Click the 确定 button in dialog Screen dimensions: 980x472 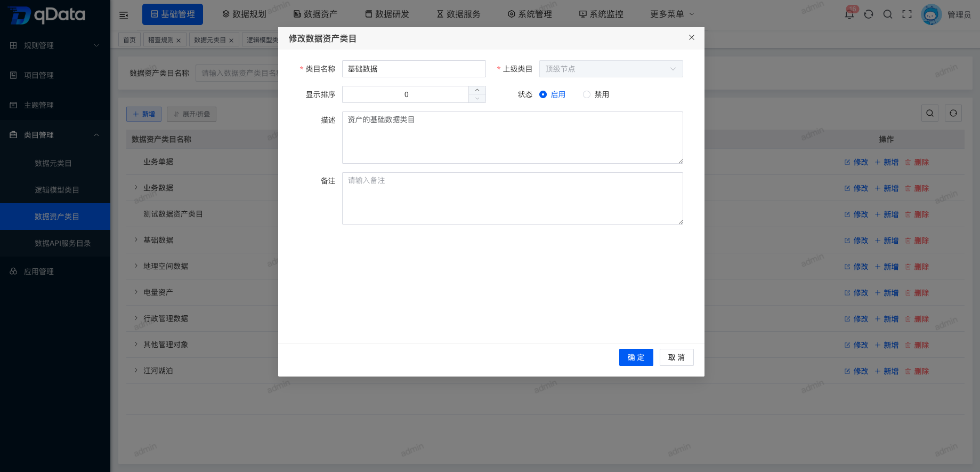(x=636, y=357)
